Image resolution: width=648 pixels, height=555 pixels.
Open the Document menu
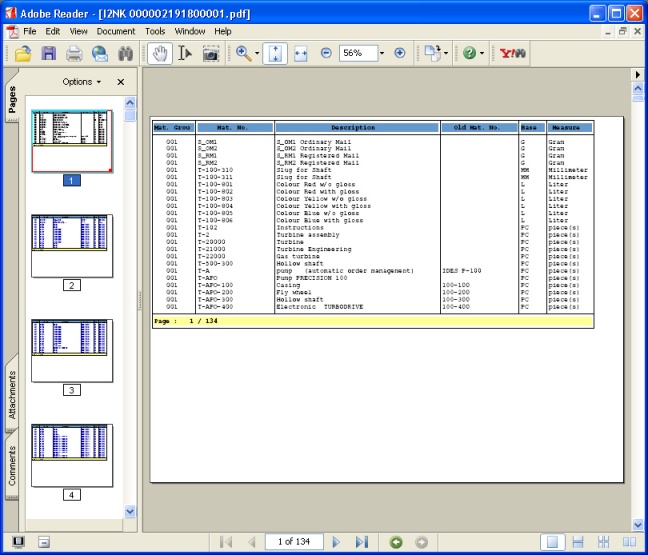coord(116,31)
